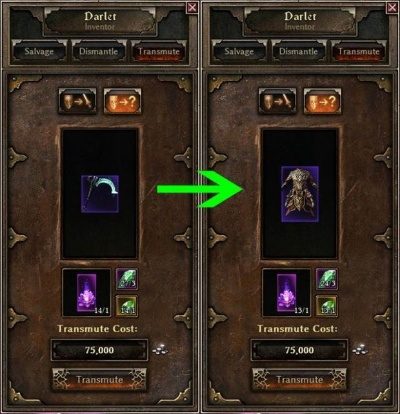The width and height of the screenshot is (400, 414).
Task: Toggle random transmute mode in right panel
Action: [x=322, y=101]
